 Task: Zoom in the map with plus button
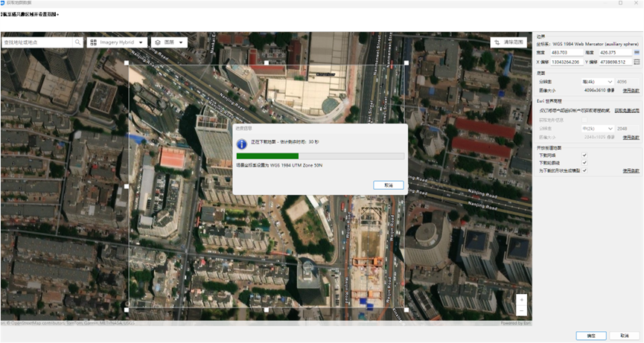click(522, 300)
